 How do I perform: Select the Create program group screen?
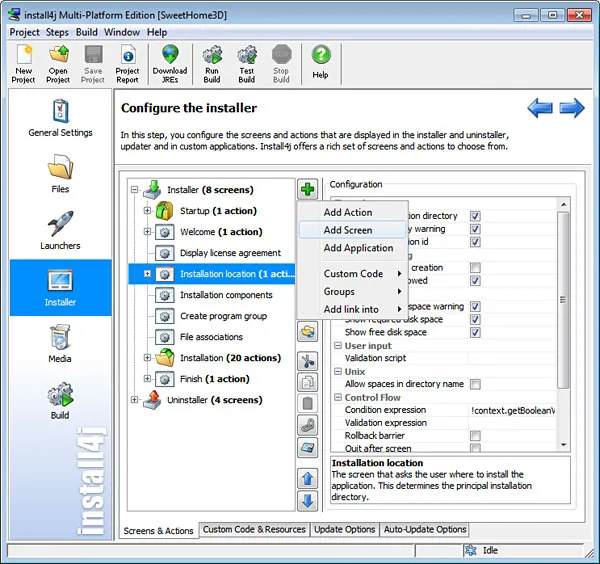tap(223, 316)
